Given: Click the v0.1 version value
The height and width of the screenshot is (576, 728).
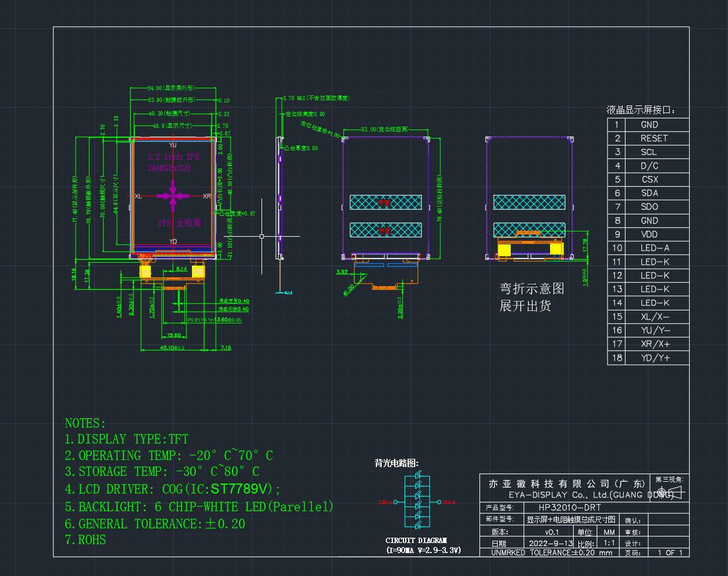Looking at the screenshot, I should point(552,532).
